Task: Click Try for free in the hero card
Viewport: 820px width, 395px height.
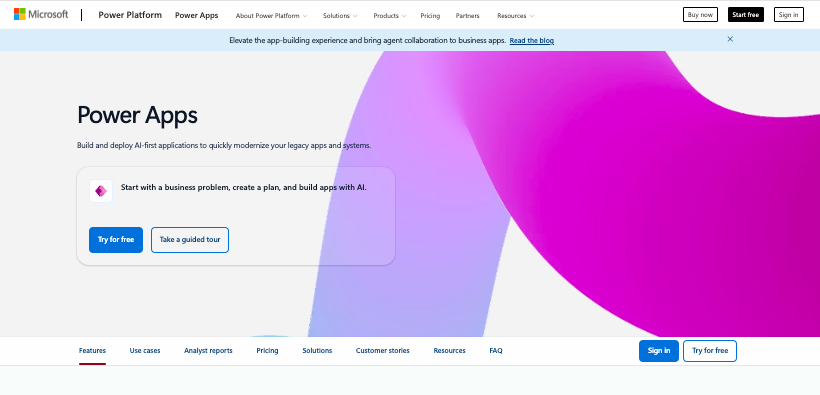Action: point(116,240)
